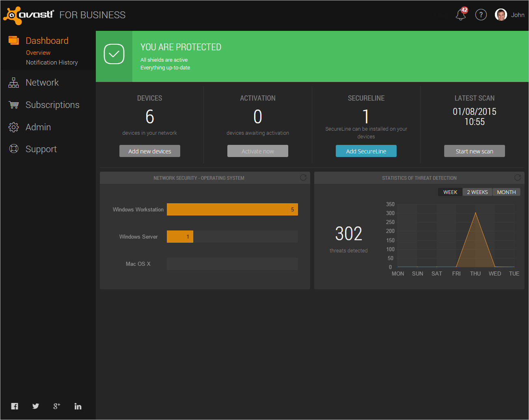
Task: Click the Add SecureLine button
Action: click(x=366, y=151)
